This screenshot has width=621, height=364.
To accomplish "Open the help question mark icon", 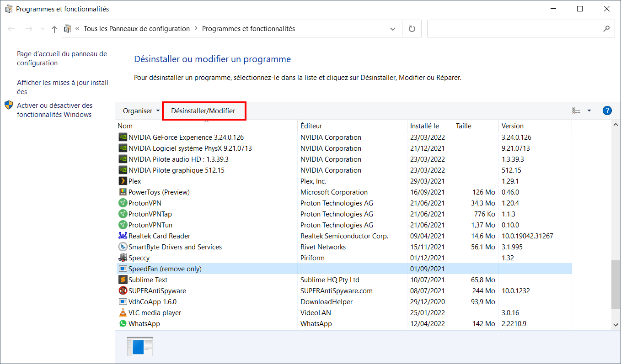I will 607,111.
